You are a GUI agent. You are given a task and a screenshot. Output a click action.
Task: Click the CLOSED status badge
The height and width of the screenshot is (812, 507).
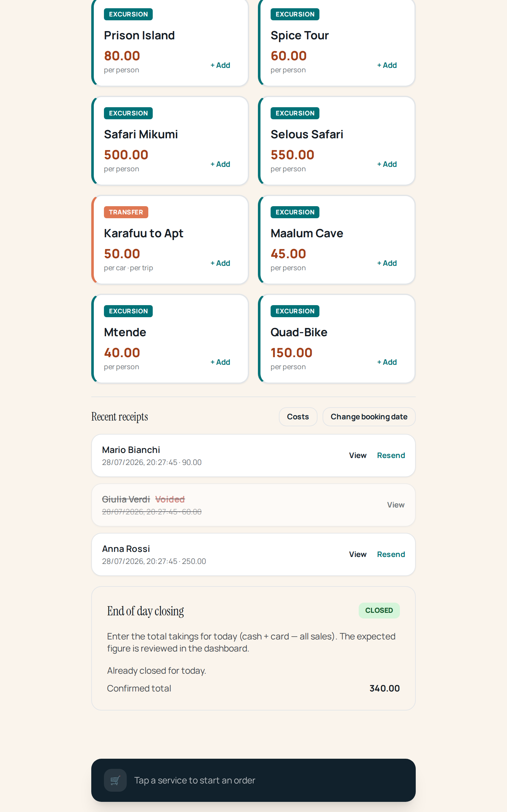[x=379, y=610]
